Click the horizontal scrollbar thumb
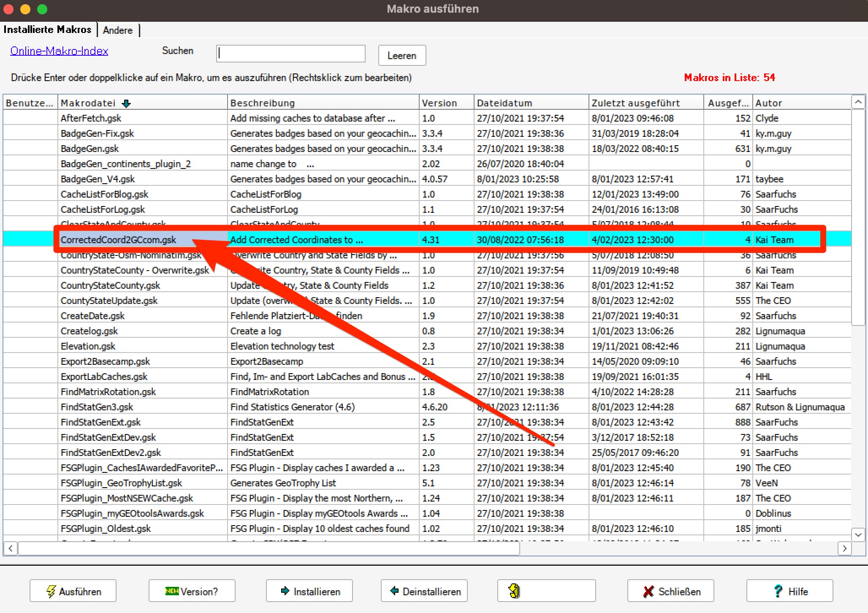Viewport: 868px width, 613px height. pyautogui.click(x=269, y=548)
